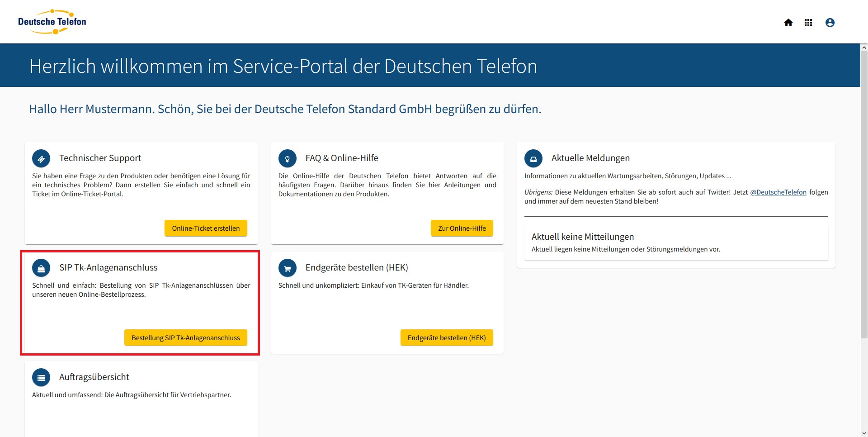Click the Deutsche Telefon logo
This screenshot has width=868, height=437.
(52, 22)
